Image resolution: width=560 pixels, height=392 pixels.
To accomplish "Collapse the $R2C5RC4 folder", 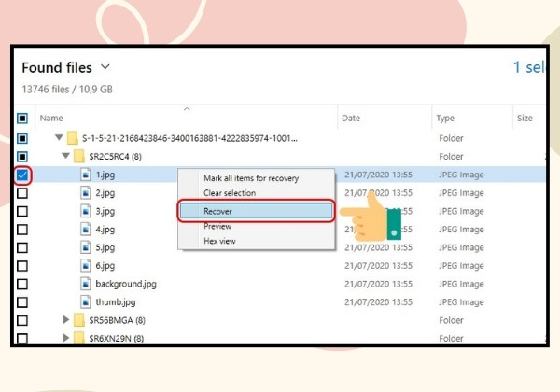I will click(x=65, y=156).
